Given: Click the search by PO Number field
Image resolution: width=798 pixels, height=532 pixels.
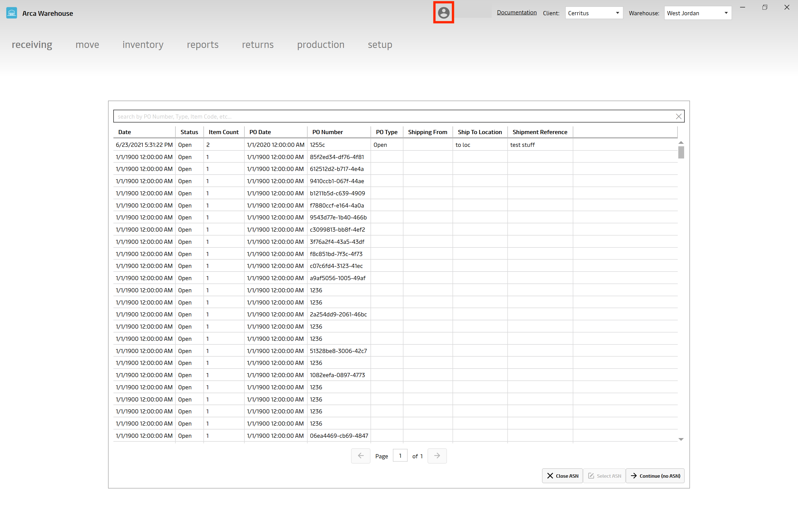Looking at the screenshot, I should 399,116.
